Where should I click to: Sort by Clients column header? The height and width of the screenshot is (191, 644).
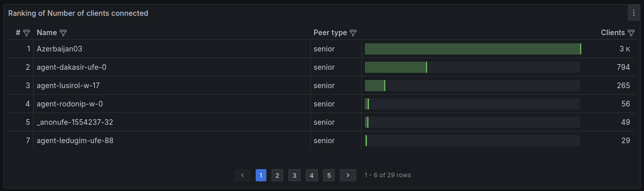[613, 33]
